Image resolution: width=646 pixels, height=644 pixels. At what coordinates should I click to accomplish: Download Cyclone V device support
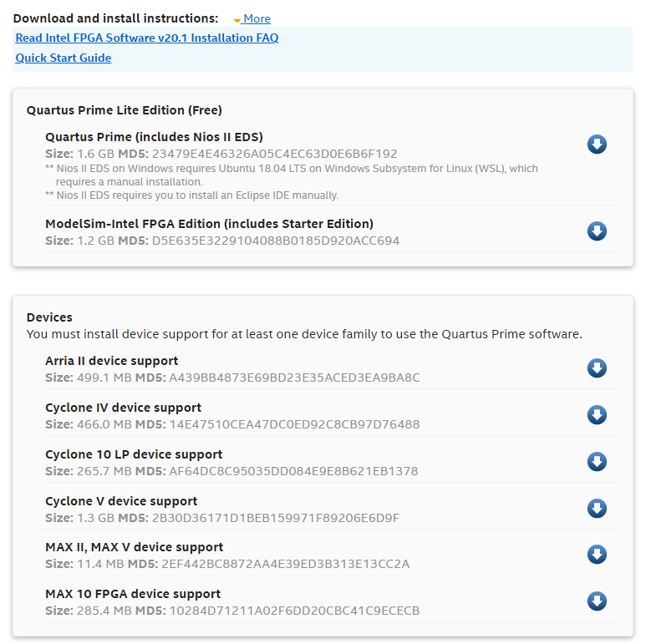(597, 508)
